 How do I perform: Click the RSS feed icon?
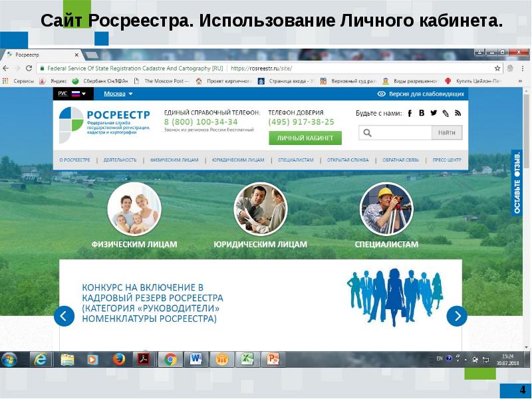458,112
